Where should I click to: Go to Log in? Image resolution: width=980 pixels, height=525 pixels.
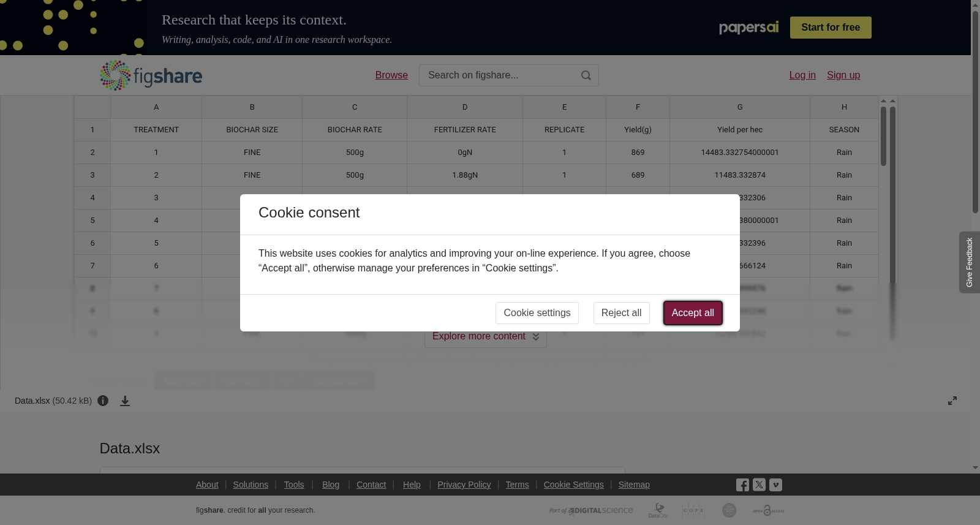point(802,75)
